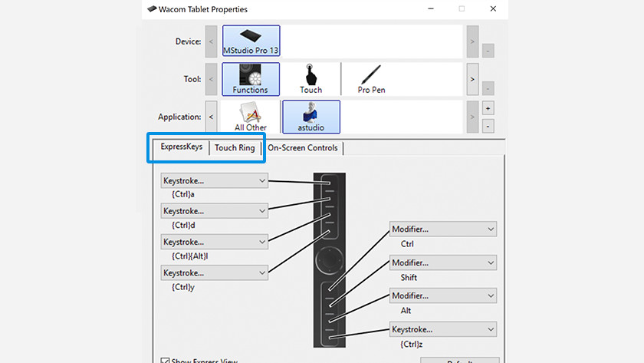This screenshot has height=363, width=644.
Task: Toggle the Show Express View checkbox
Action: [166, 361]
